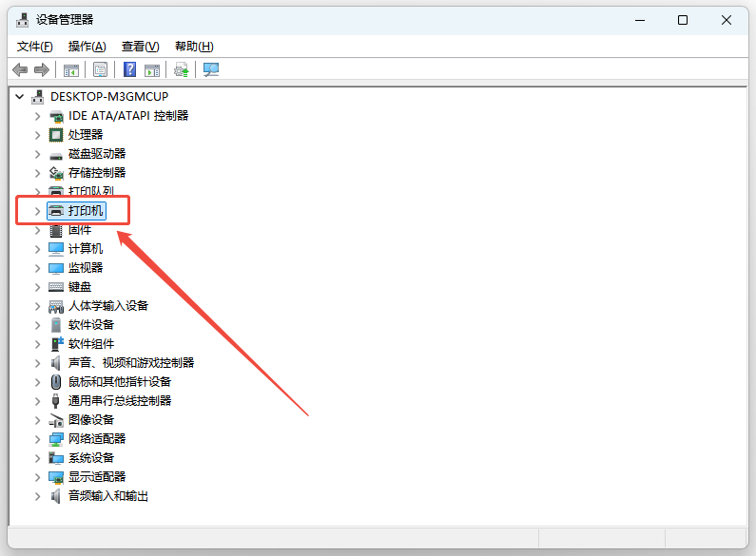Click the 计算机 computer monitor icon
756x556 pixels.
click(x=56, y=249)
